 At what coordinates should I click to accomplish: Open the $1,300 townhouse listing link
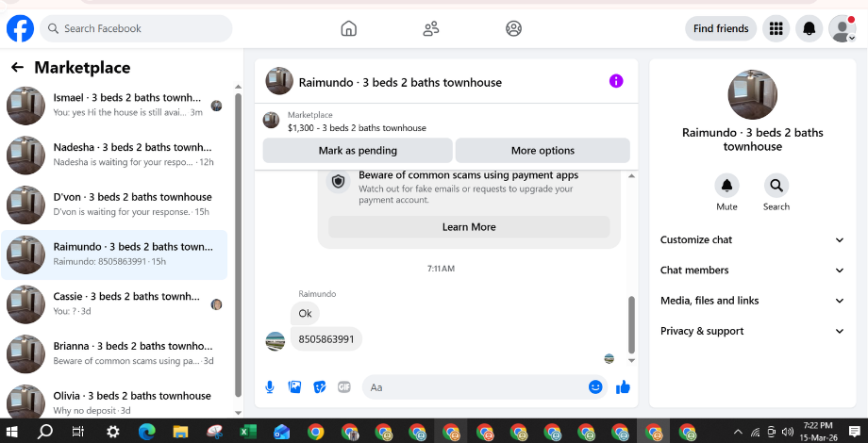[357, 128]
